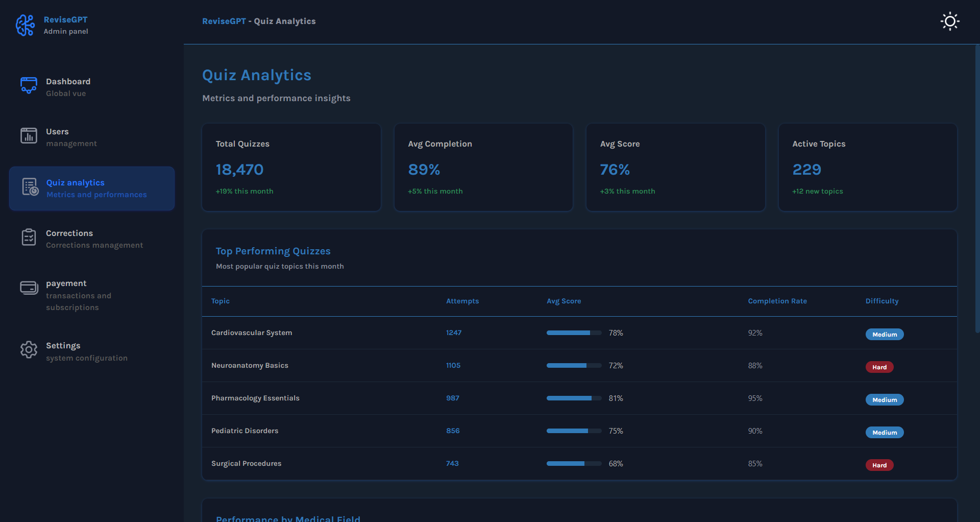The height and width of the screenshot is (522, 980).
Task: Toggle light theme with the sun icon
Action: [x=950, y=21]
